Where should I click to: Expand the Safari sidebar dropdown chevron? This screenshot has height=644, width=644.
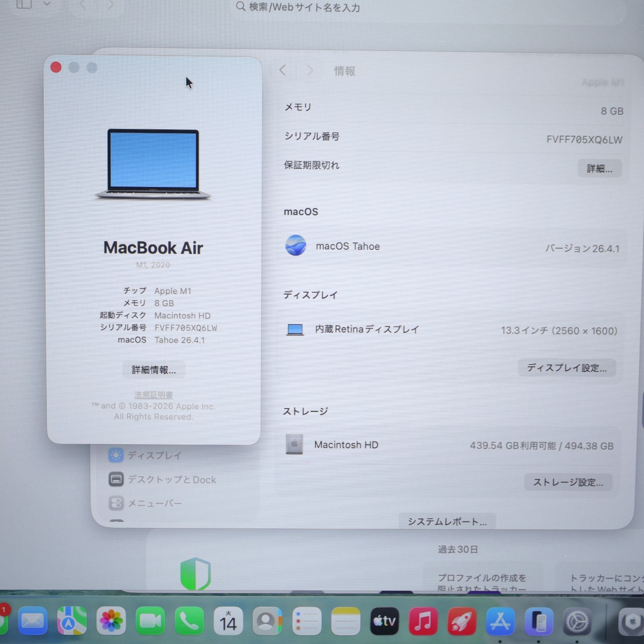[47, 4]
